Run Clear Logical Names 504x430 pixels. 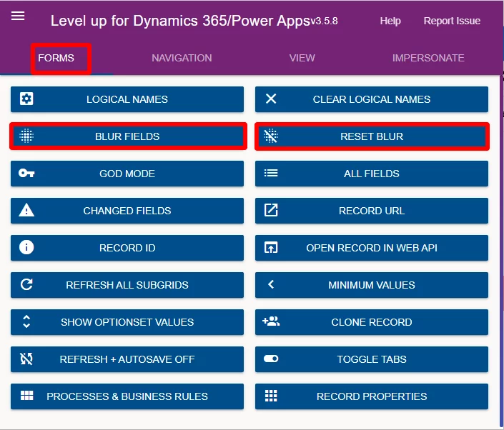coord(372,99)
